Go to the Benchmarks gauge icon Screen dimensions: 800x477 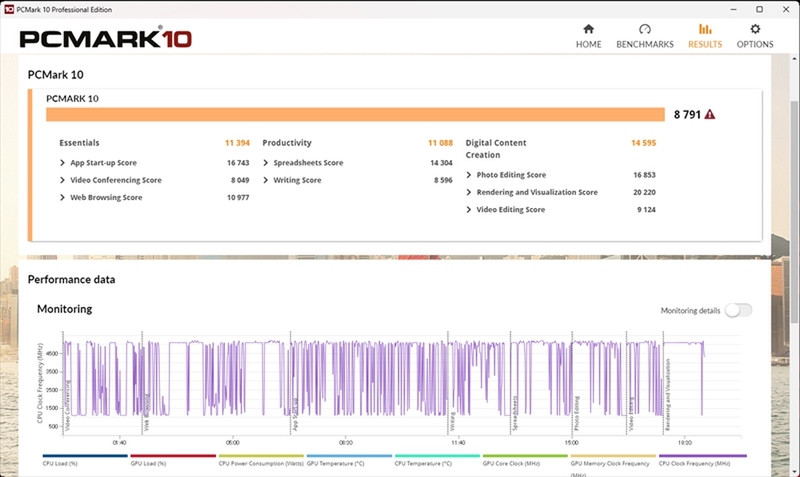pyautogui.click(x=644, y=30)
